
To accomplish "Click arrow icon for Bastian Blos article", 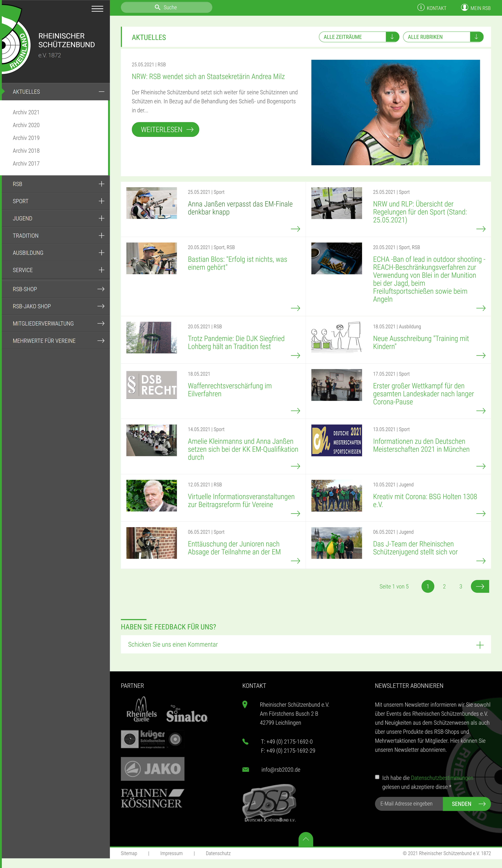I will click(295, 308).
